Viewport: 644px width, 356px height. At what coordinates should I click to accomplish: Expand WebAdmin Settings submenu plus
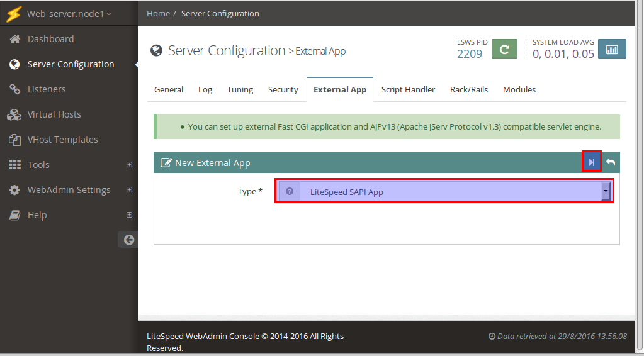tap(130, 190)
